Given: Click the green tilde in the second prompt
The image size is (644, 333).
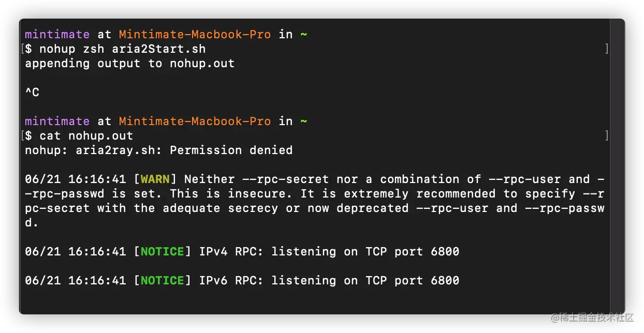Looking at the screenshot, I should pyautogui.click(x=303, y=122).
